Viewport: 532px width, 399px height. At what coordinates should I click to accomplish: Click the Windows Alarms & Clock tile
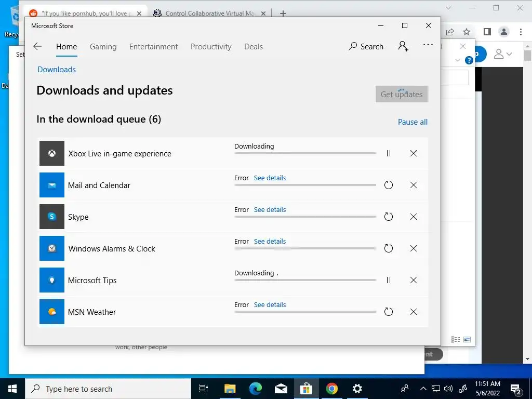click(x=52, y=248)
